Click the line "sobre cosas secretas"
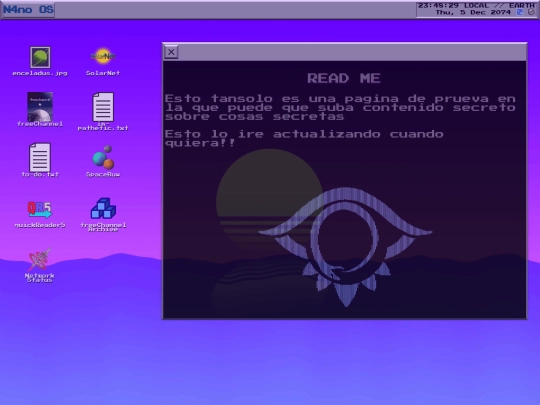Screen dimensions: 540x405 coord(255,116)
